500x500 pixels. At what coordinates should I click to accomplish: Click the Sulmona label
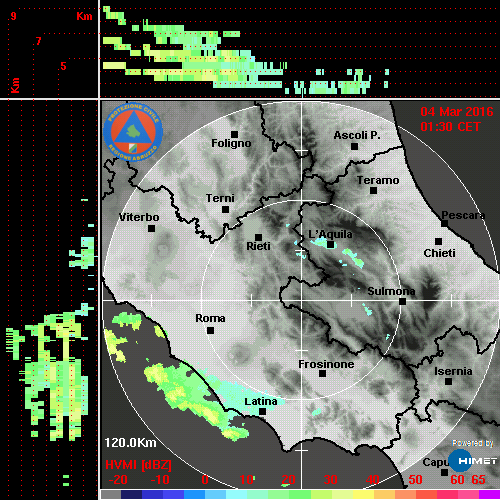coord(391,291)
